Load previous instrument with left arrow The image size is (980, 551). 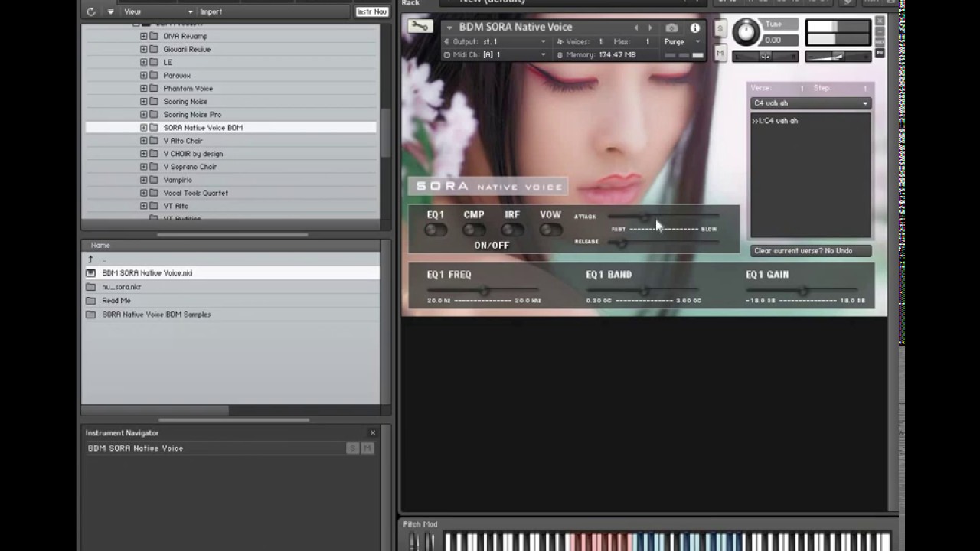coord(635,28)
